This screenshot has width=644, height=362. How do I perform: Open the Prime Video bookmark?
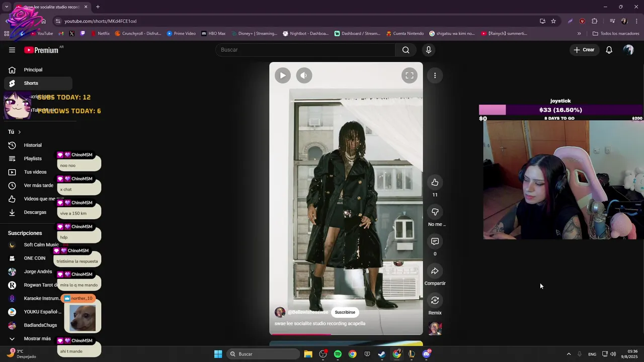point(181,34)
